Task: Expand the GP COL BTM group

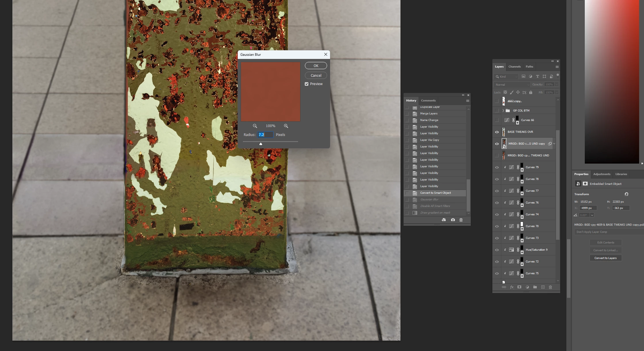Action: 503,111
